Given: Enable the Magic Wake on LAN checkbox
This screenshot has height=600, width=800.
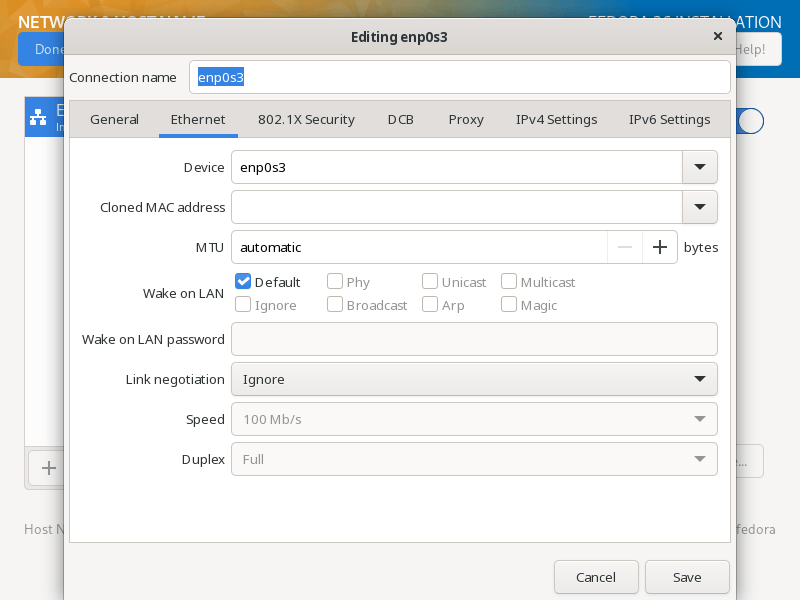Looking at the screenshot, I should click(509, 305).
